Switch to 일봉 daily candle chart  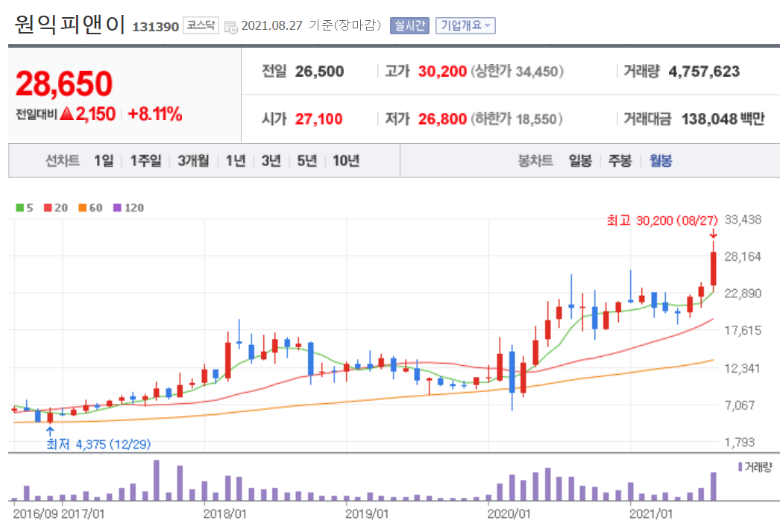coord(580,161)
